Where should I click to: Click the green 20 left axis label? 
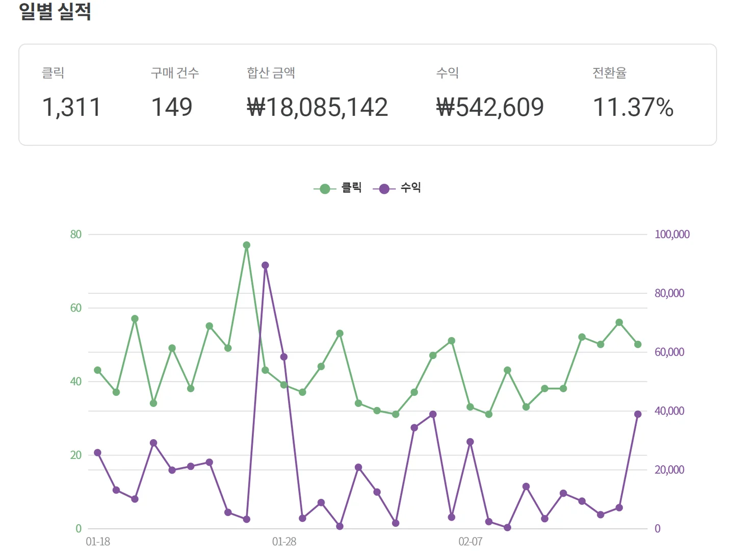coord(75,455)
